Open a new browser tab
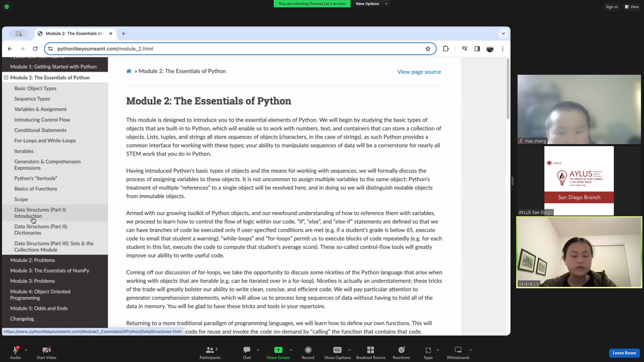The width and height of the screenshot is (644, 362). pos(123,34)
